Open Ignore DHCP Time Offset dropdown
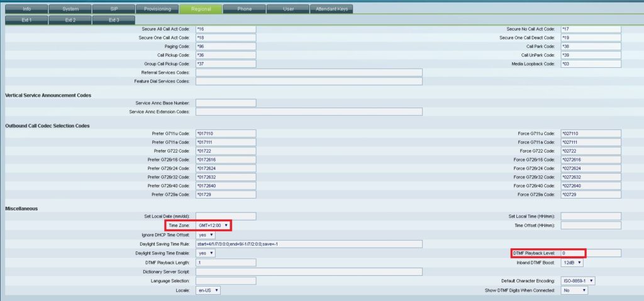This screenshot has height=301, width=644. pyautogui.click(x=206, y=234)
